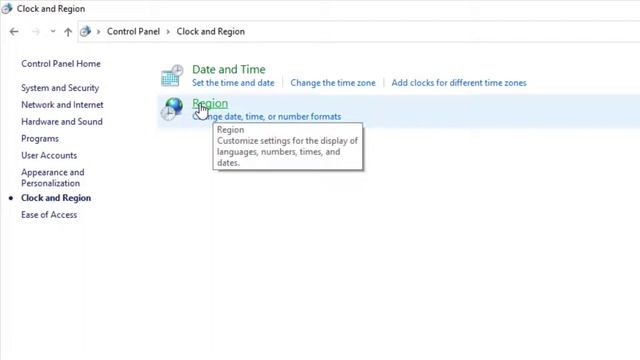Open Date and Time heading
640x360 pixels.
(229, 69)
